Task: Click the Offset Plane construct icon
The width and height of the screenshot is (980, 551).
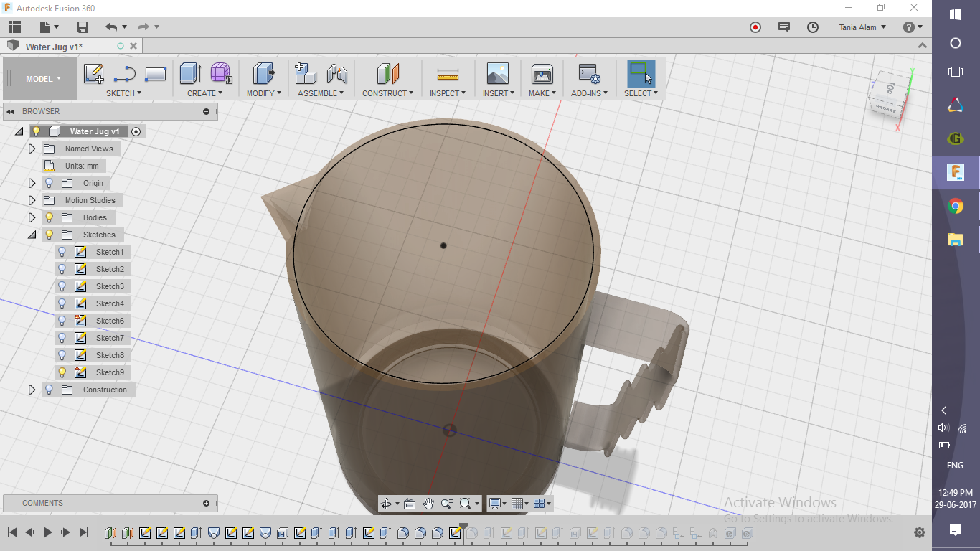Action: (x=387, y=73)
